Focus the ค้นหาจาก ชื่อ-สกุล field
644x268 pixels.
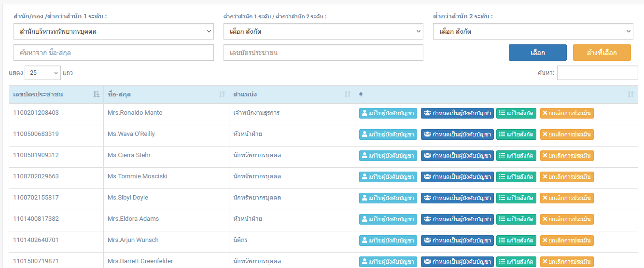113,53
